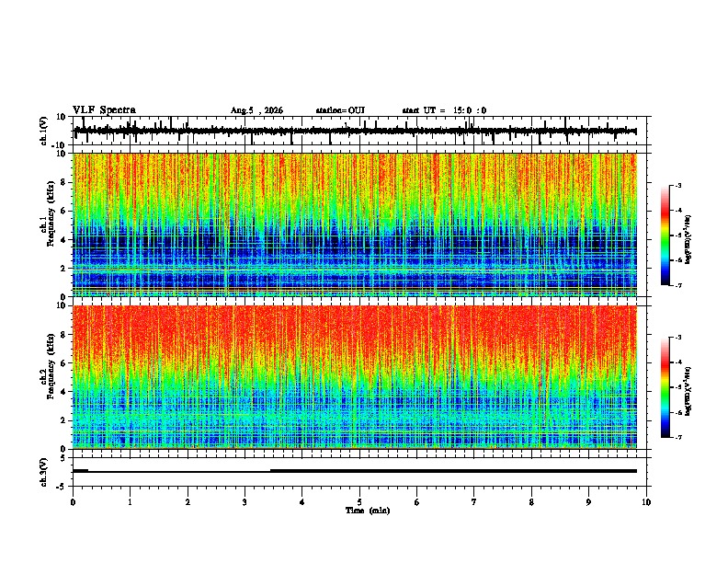The height and width of the screenshot is (563, 728).
Task: Click the "2" tick on the time axis
Action: (x=188, y=502)
